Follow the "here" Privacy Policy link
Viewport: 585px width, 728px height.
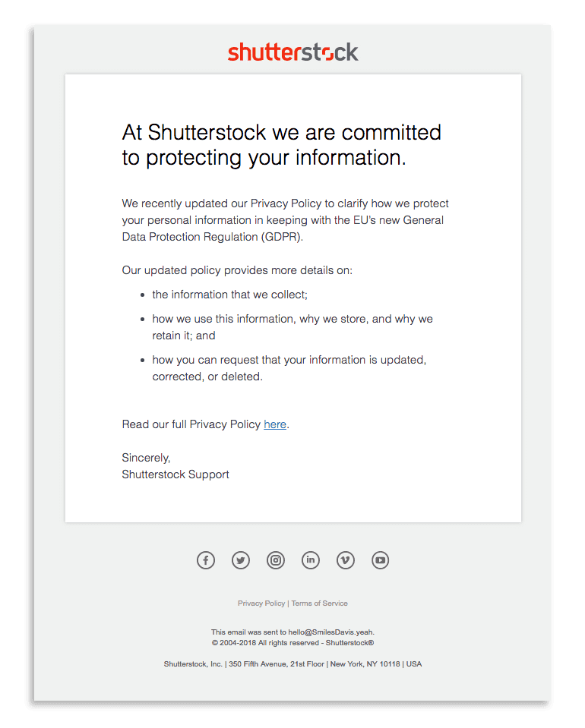click(x=275, y=424)
